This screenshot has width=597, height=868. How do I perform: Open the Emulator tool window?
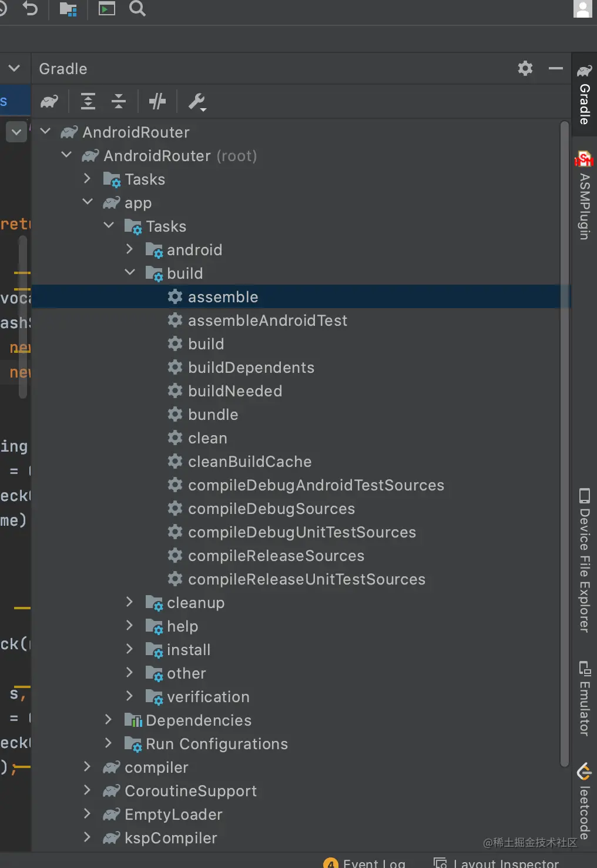coord(584,700)
